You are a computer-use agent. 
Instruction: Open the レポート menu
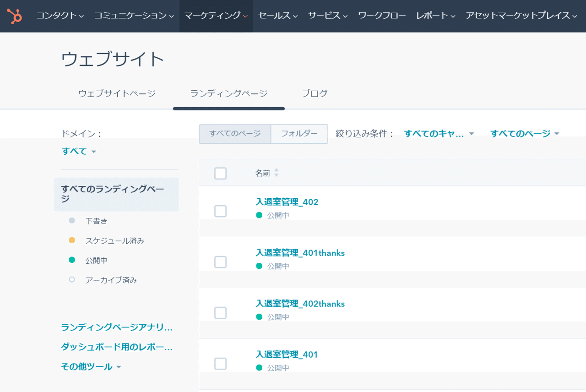pos(436,16)
